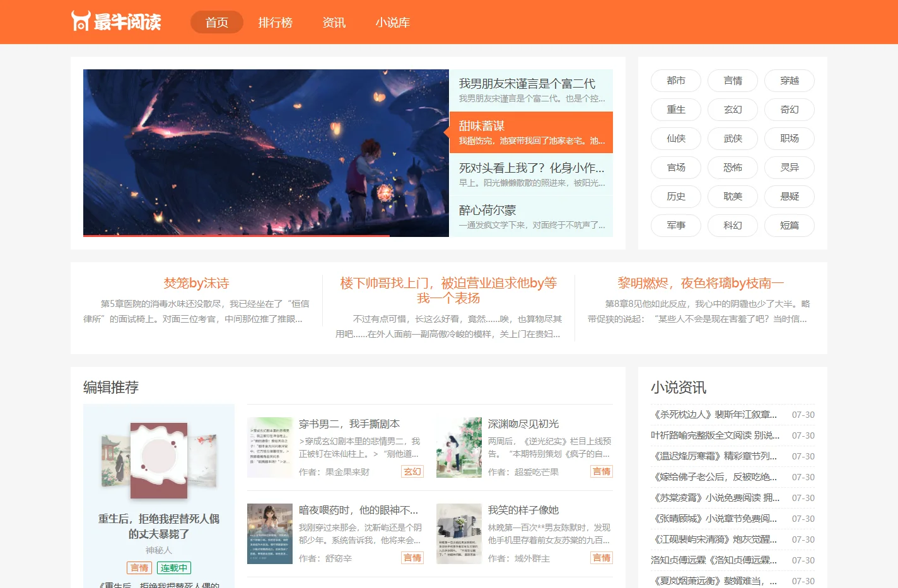Choose the 穿越 genre tag
Image resolution: width=898 pixels, height=588 pixels.
point(790,81)
